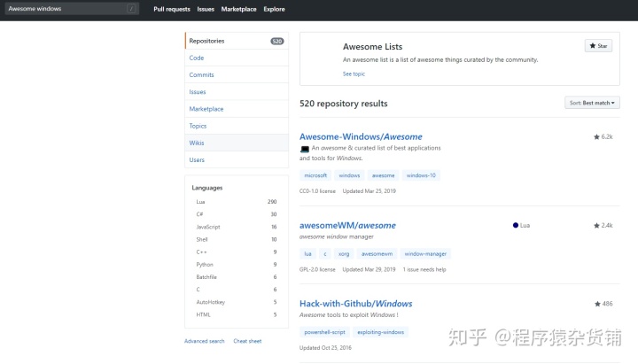Screen dimensions: 638x364
Task: Click the '520 repository results' heading
Action: 344,104
